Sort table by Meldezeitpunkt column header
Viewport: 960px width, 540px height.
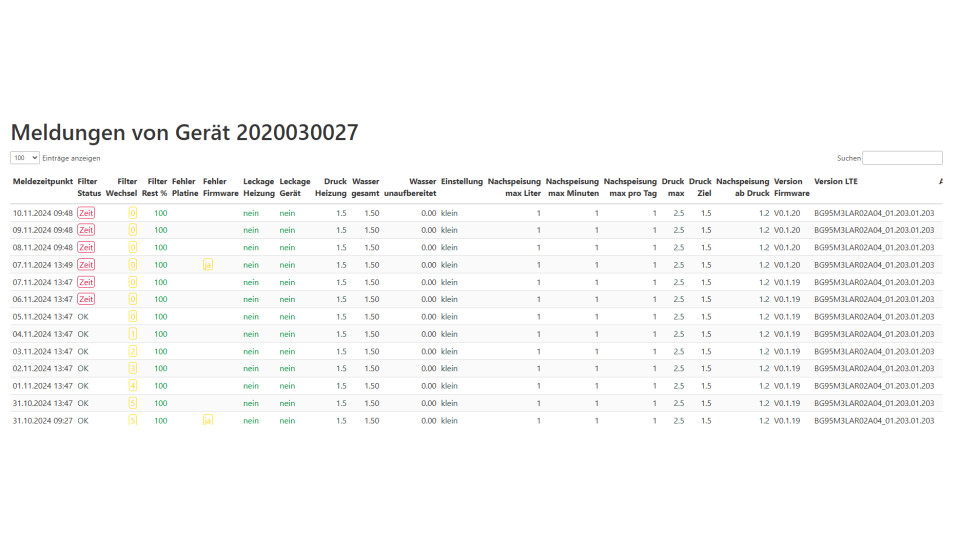(42, 181)
